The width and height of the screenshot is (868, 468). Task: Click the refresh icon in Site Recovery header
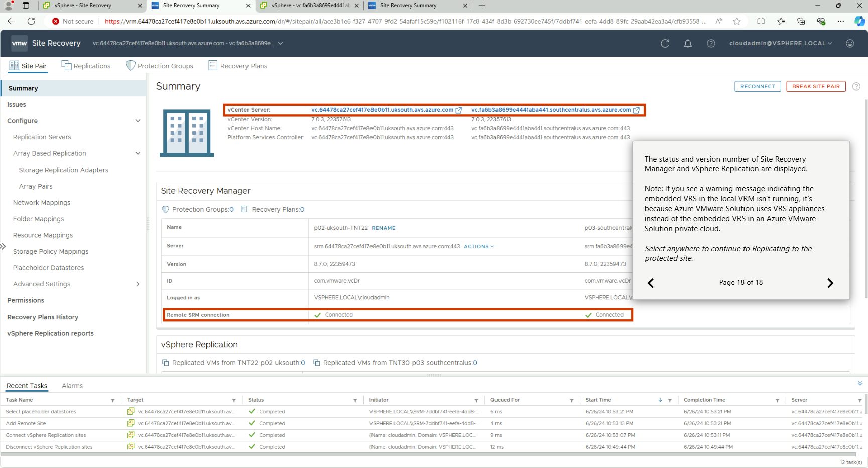(665, 43)
